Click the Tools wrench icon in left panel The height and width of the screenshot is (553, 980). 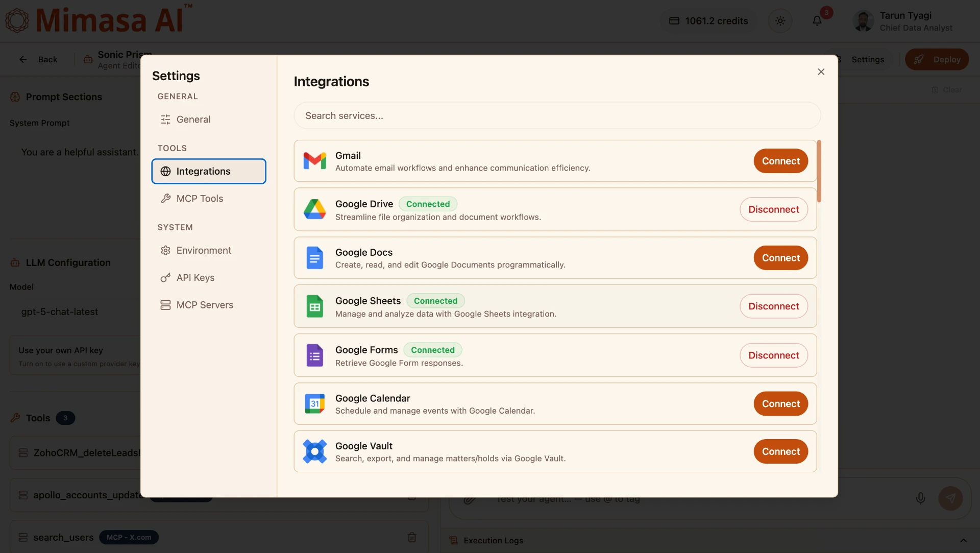(15, 418)
